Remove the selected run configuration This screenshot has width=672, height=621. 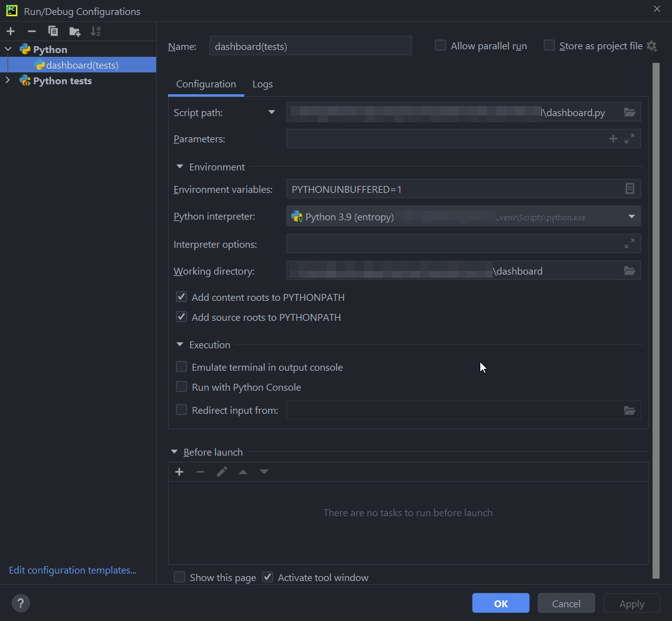(32, 31)
